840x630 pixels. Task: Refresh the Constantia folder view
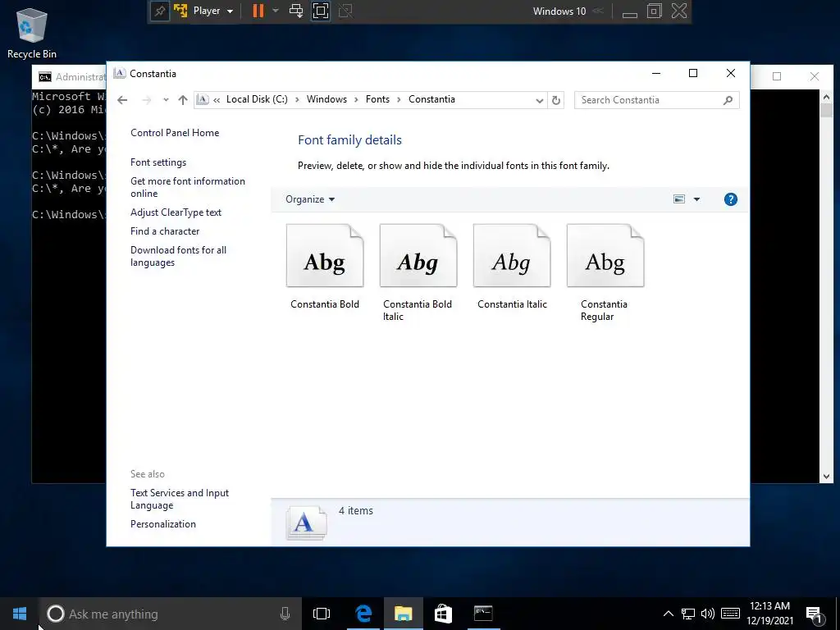click(556, 100)
